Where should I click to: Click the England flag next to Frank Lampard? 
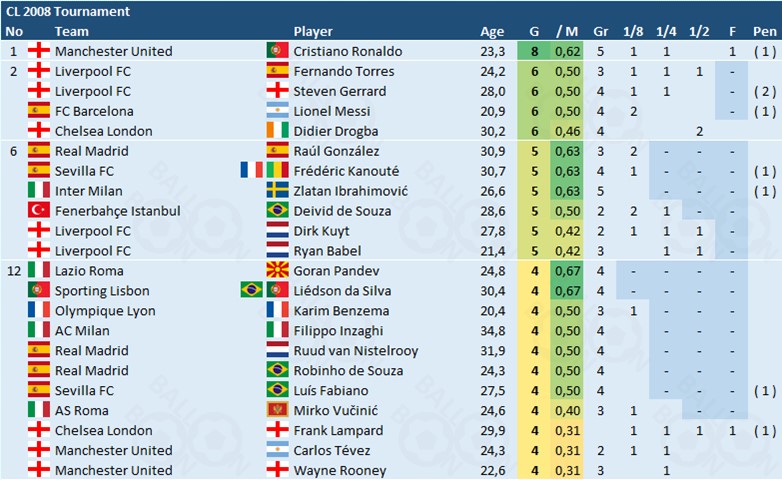click(278, 431)
